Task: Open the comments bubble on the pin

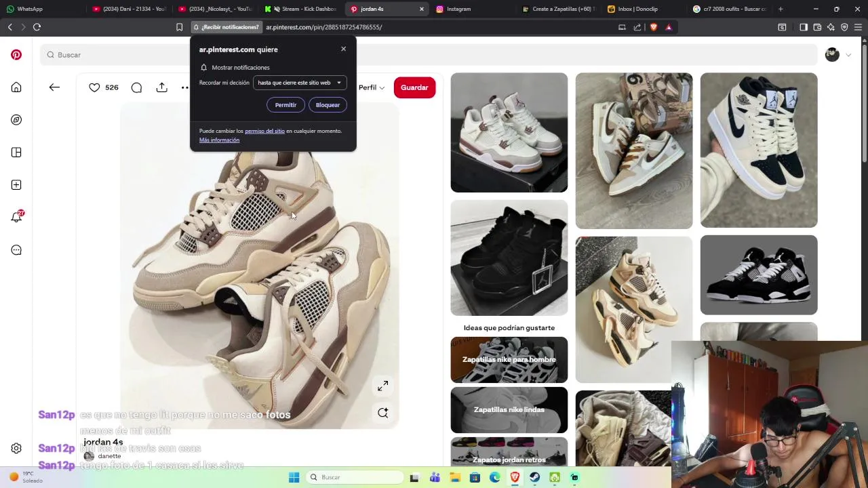Action: pos(136,87)
